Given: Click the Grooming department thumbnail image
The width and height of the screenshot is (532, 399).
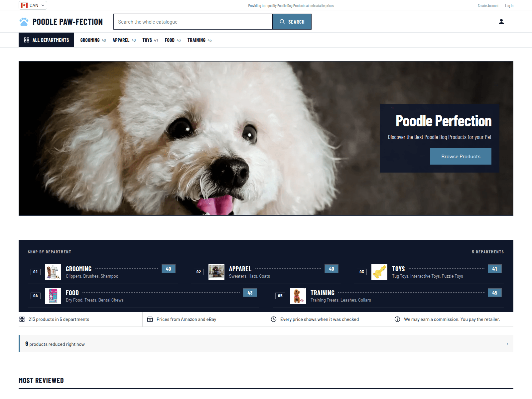Looking at the screenshot, I should [x=53, y=272].
